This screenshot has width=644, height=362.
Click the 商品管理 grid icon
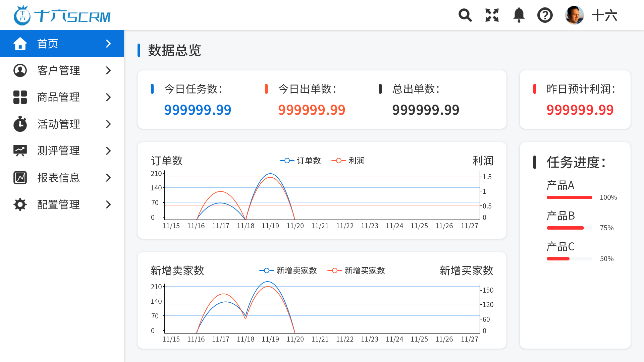(20, 97)
